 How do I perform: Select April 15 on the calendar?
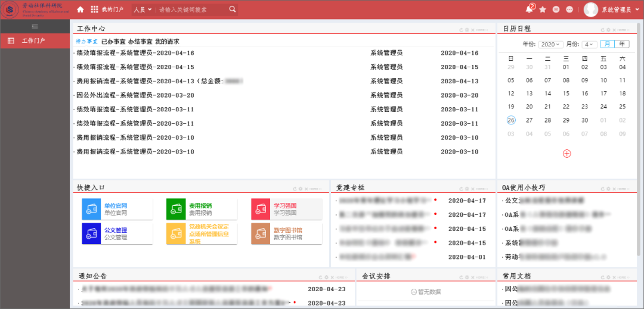pos(566,93)
